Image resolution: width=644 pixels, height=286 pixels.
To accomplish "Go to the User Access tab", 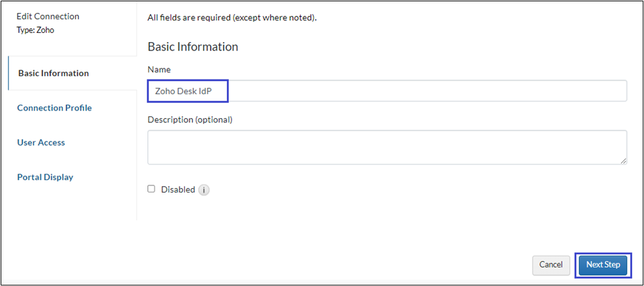I will tap(41, 143).
